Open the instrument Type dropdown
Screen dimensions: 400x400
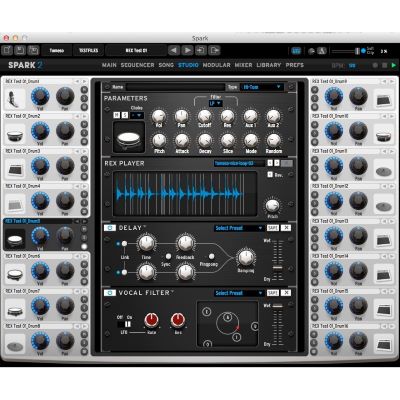[x=262, y=87]
